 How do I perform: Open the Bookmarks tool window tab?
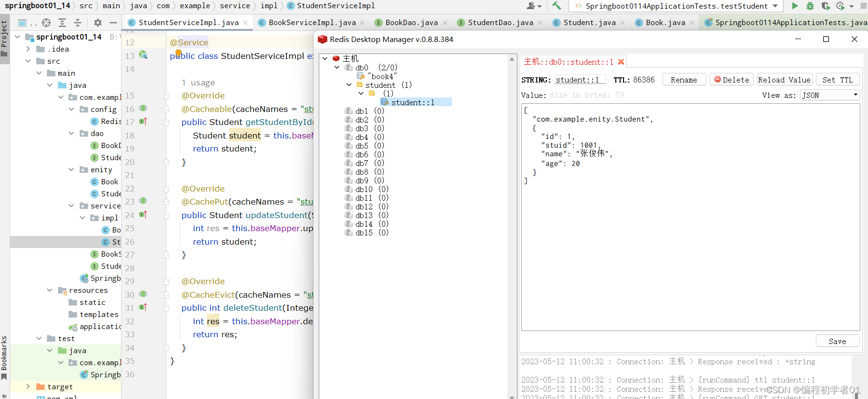[x=4, y=358]
